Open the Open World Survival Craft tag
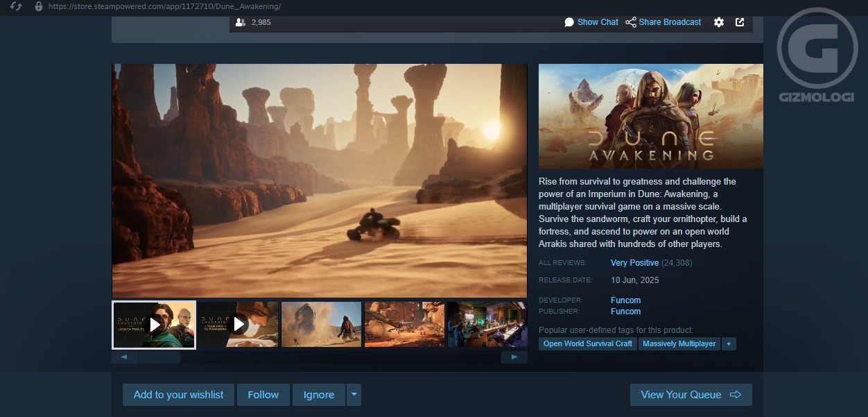This screenshot has width=868, height=417. (587, 343)
